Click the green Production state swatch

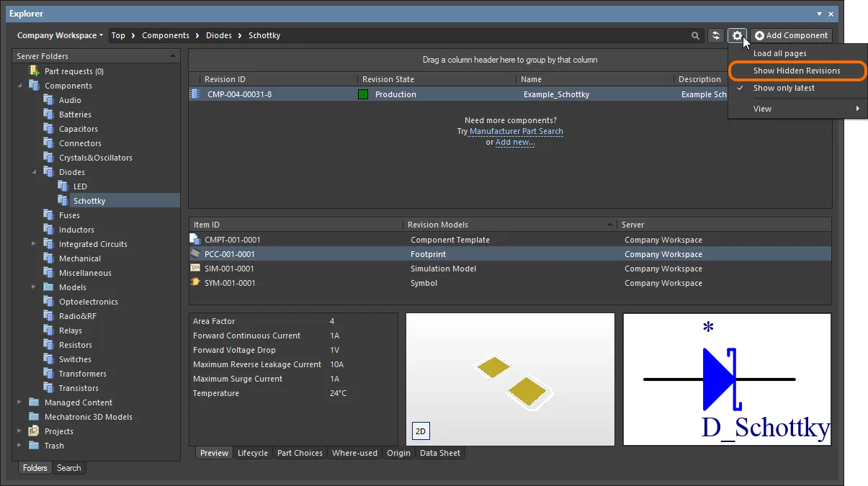pyautogui.click(x=363, y=94)
